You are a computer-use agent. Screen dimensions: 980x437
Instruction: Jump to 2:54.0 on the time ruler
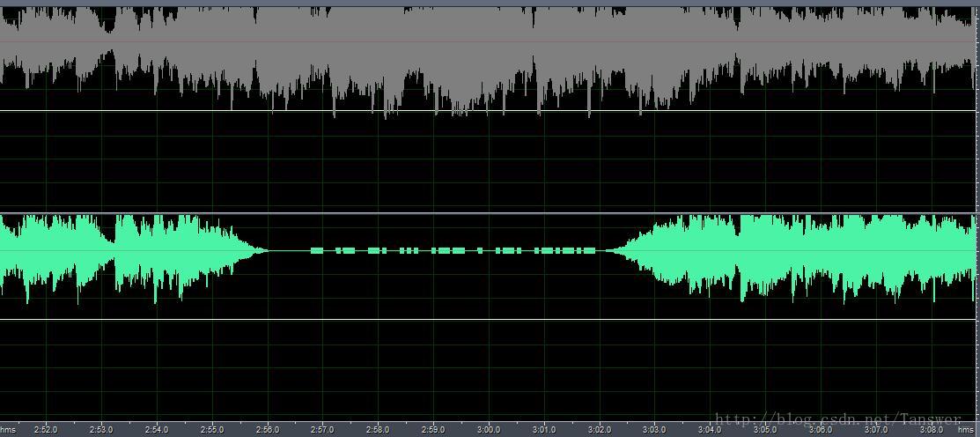coord(157,430)
